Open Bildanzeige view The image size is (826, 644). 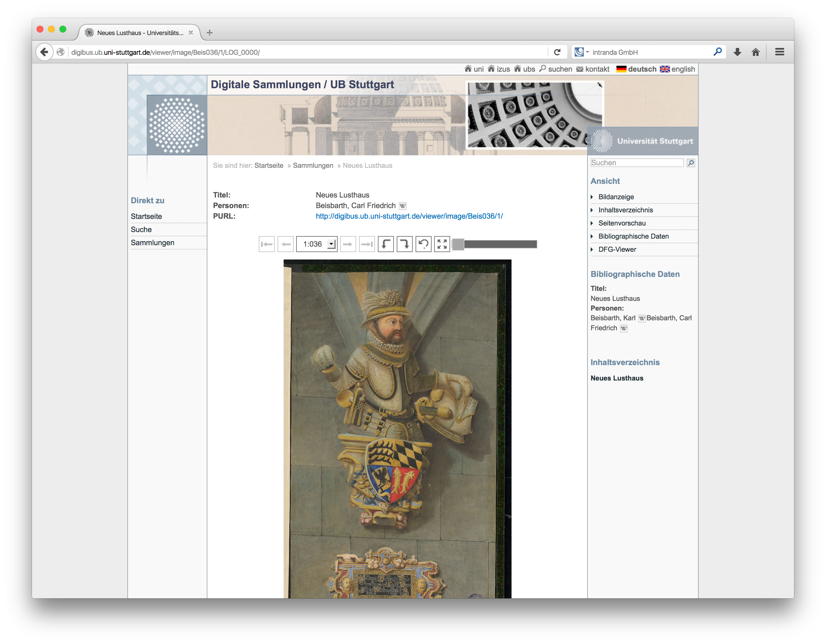[616, 197]
